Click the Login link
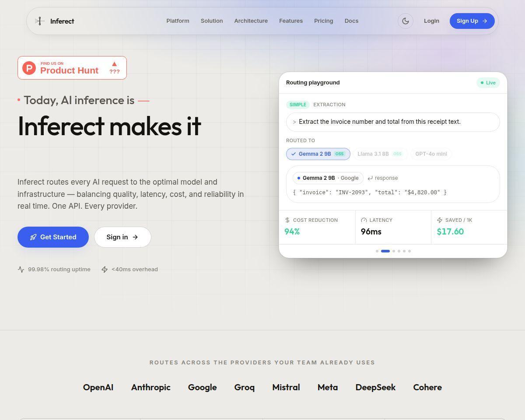The width and height of the screenshot is (525, 420). [x=431, y=21]
